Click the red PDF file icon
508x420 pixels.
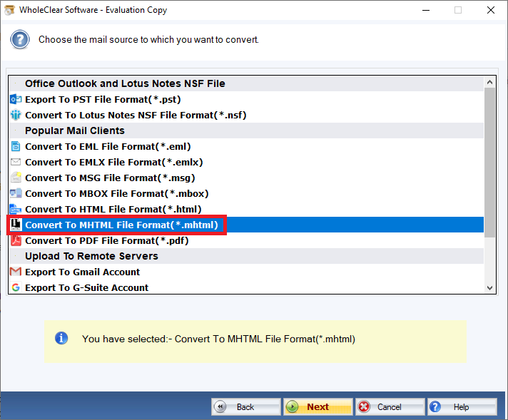tap(16, 240)
